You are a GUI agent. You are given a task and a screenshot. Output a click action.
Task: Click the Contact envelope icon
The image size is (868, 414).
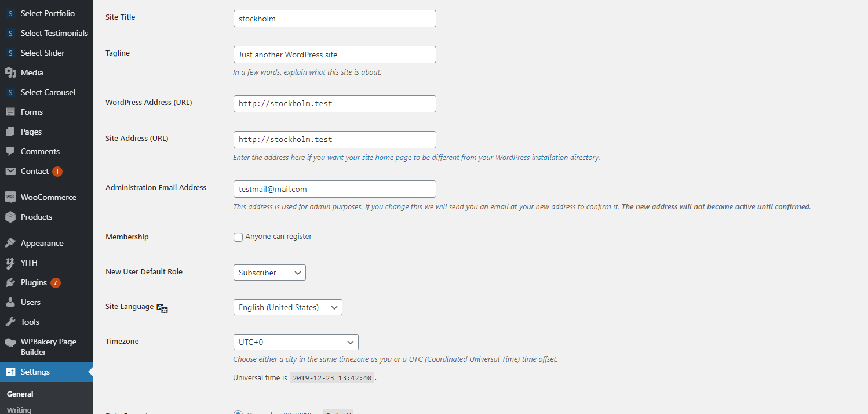(10, 171)
